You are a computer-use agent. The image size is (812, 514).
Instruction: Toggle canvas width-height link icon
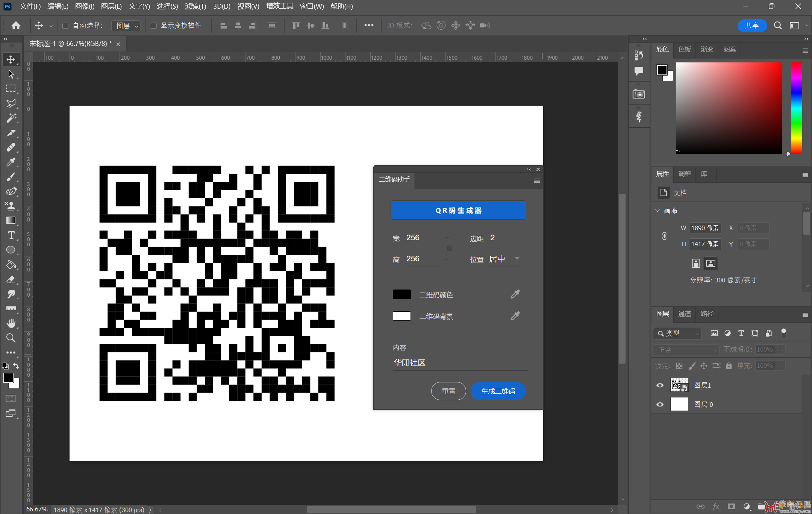point(664,236)
